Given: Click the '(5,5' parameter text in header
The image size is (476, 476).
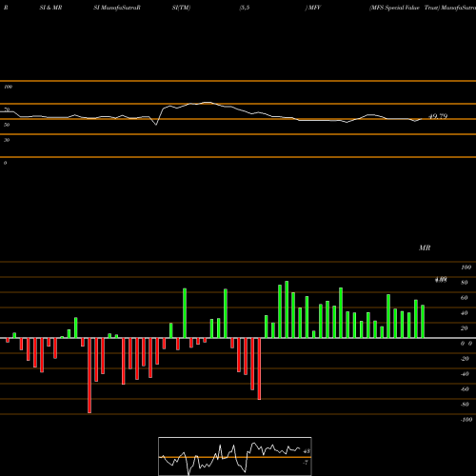Looking at the screenshot, I should (x=245, y=8).
